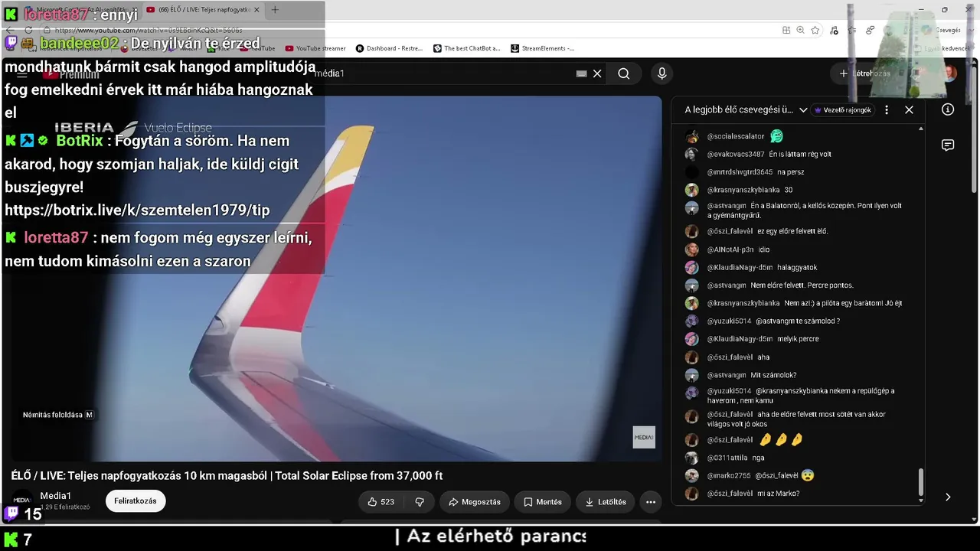Open the Dashboard - Restre... bookmark
The image size is (980, 551).
pyautogui.click(x=389, y=48)
